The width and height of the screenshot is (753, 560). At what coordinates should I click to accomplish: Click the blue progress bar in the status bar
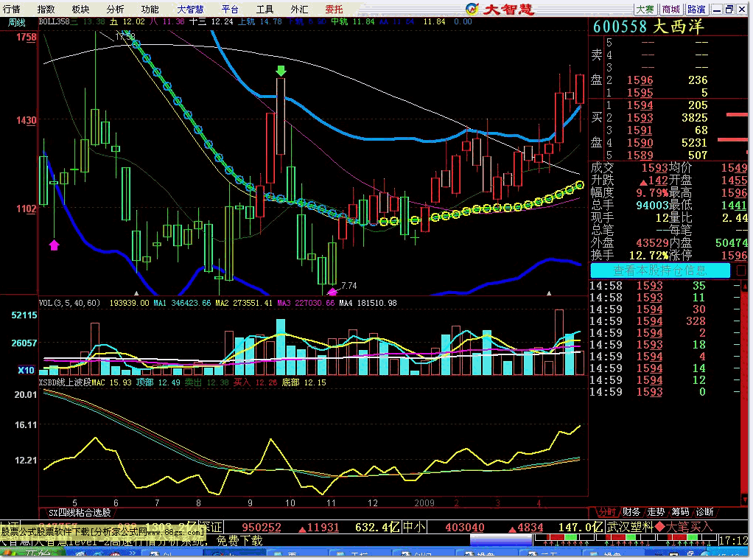click(500, 540)
